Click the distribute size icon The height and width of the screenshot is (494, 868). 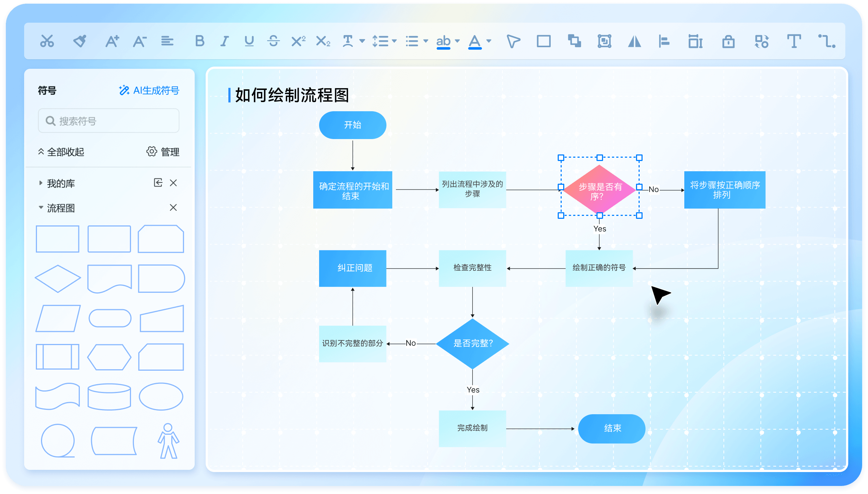coord(695,41)
